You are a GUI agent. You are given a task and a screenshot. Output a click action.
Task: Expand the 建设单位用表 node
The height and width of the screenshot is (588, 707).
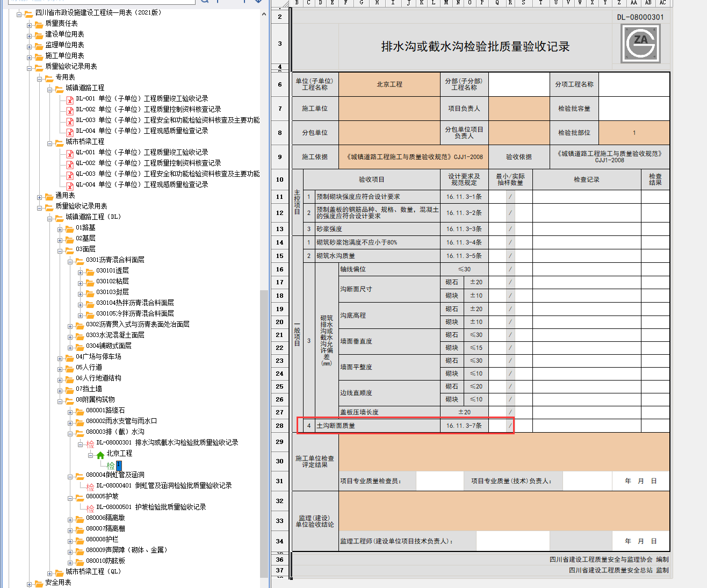click(30, 35)
